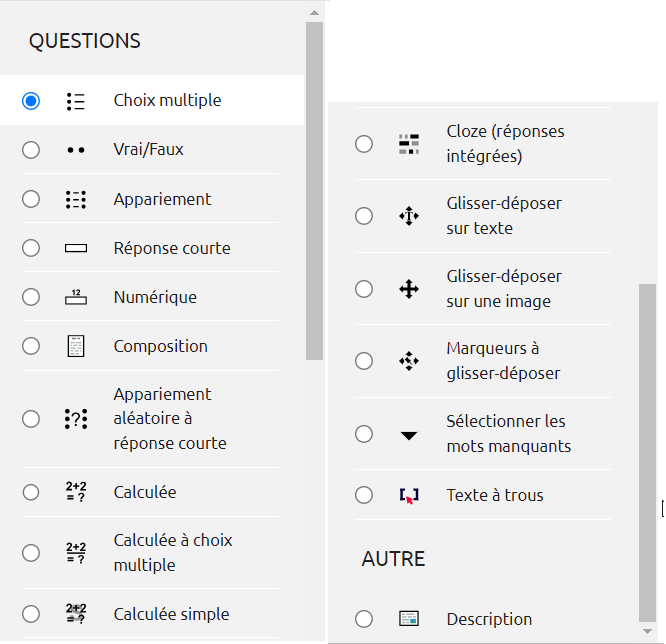Image resolution: width=666 pixels, height=644 pixels.
Task: Click the Sélectionner les mots manquants icon
Action: (408, 435)
